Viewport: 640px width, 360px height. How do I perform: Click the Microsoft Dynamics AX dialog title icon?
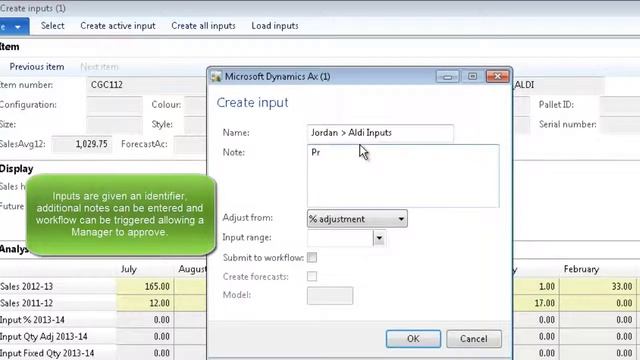coord(216,77)
